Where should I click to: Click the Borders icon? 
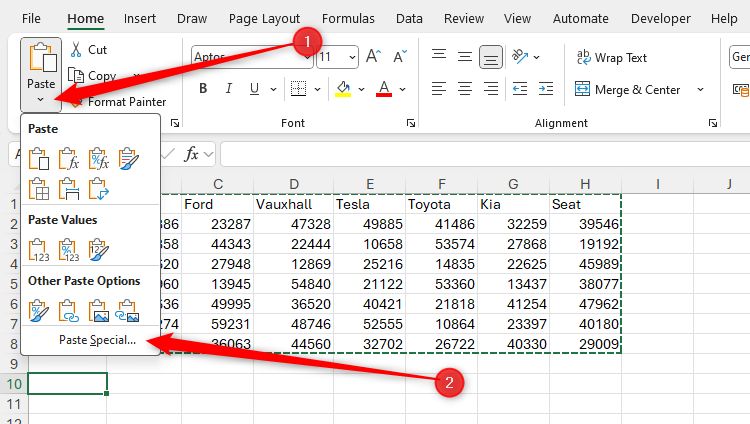tap(298, 89)
